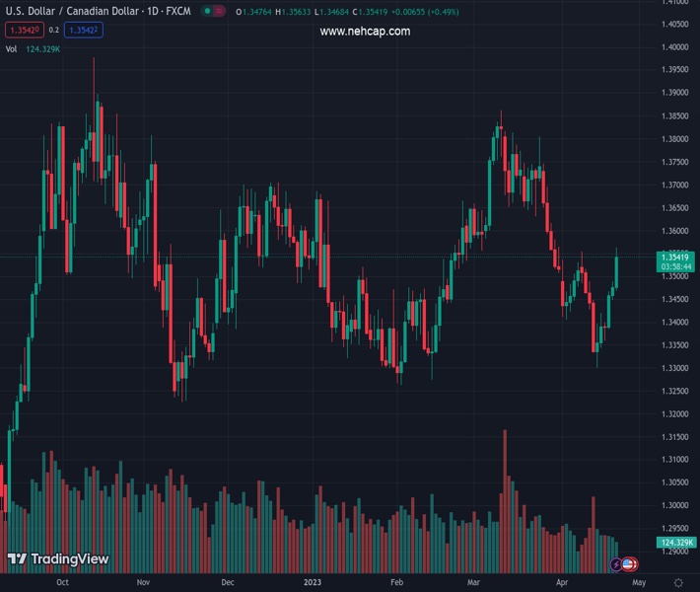Viewport: 700px width, 592px height.
Task: Open chart settings gear in bottom-right corner
Action: click(x=678, y=583)
